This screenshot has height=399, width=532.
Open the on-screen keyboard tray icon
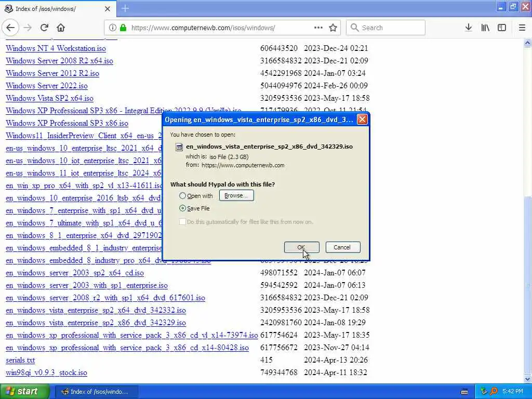coord(464,392)
